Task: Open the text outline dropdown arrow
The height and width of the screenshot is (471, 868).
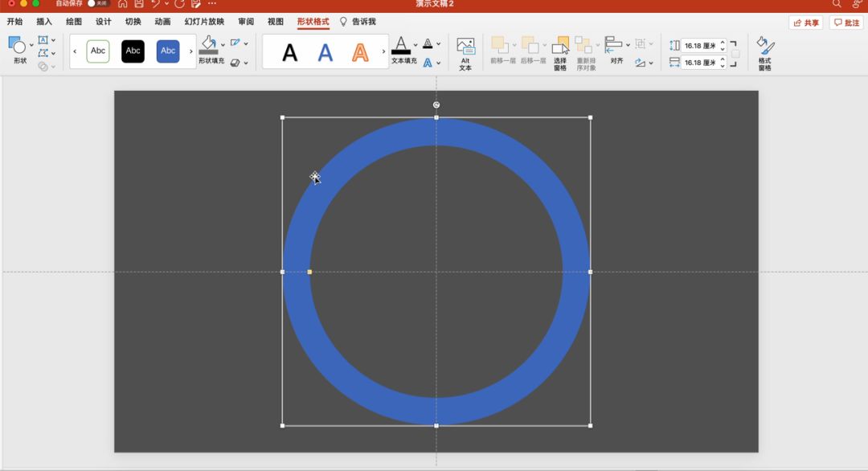Action: [439, 43]
